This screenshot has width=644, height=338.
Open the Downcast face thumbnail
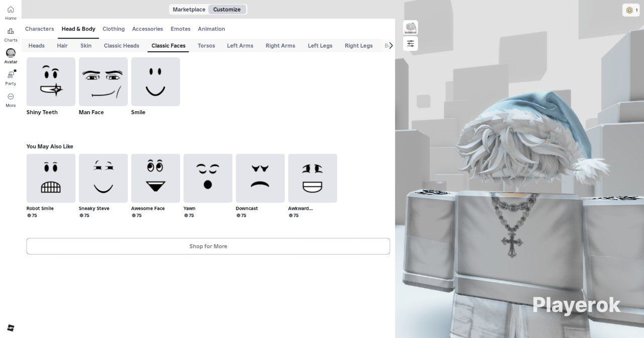[260, 178]
